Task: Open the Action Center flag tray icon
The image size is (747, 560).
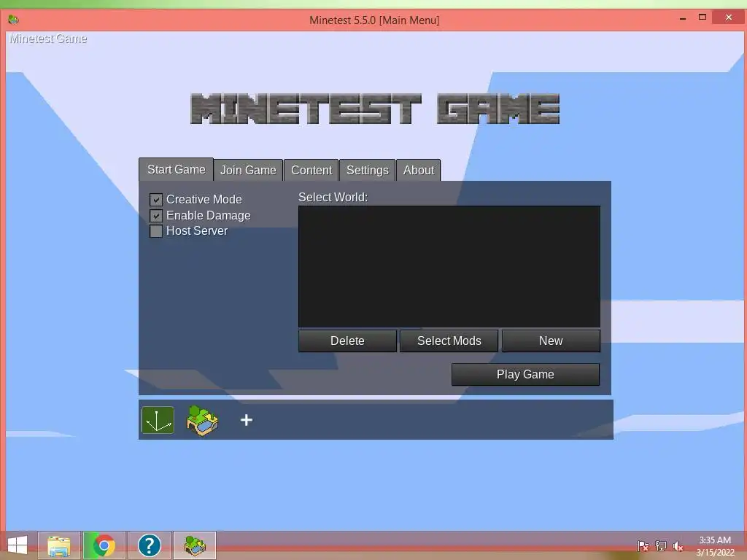Action: pyautogui.click(x=643, y=545)
